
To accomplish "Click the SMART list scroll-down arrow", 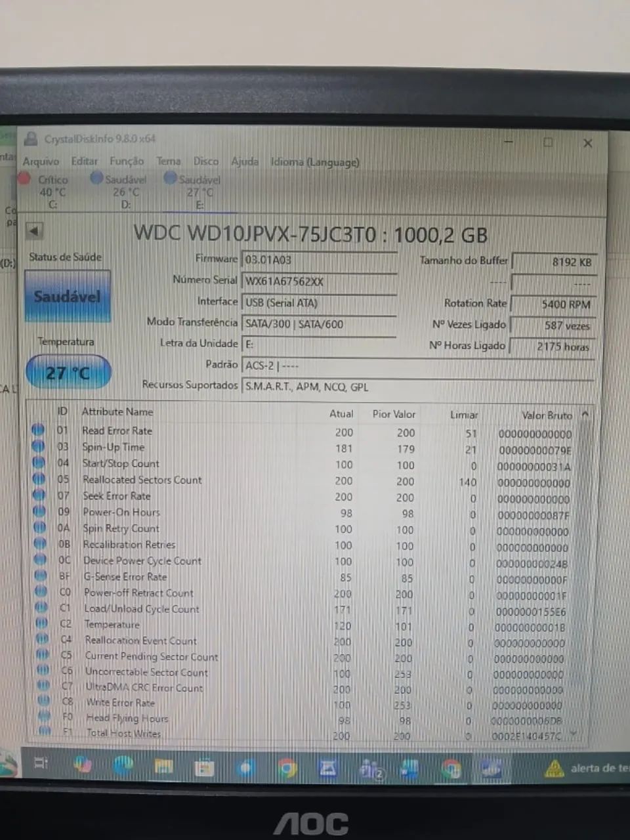I will (x=574, y=734).
